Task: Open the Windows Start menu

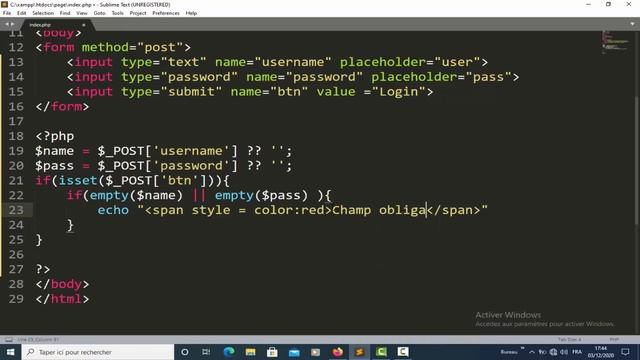Action: point(10,352)
